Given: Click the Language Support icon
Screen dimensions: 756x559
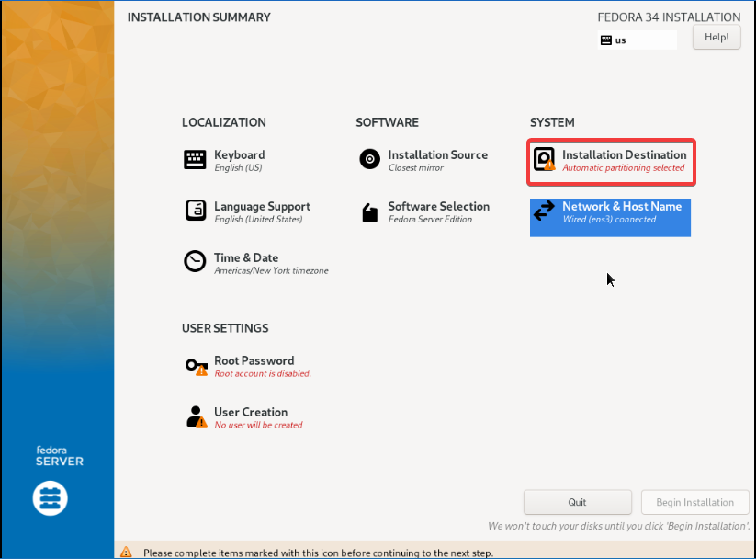Looking at the screenshot, I should tap(196, 211).
